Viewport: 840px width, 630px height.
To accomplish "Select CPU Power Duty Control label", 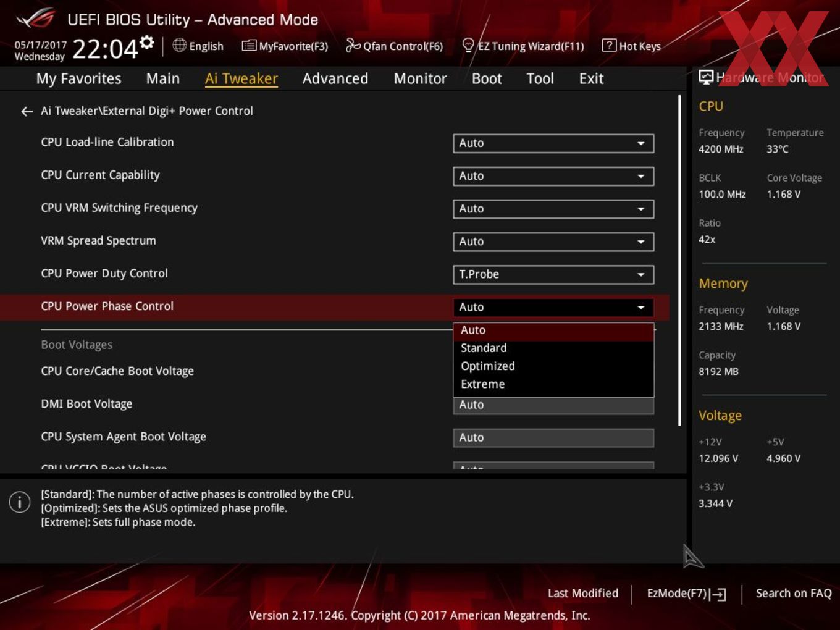I will click(104, 273).
